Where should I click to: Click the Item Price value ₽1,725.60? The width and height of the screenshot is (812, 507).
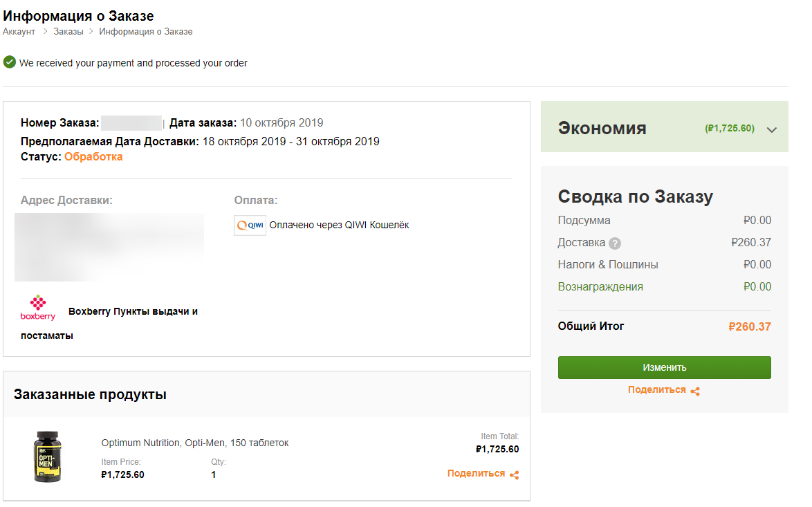(122, 474)
